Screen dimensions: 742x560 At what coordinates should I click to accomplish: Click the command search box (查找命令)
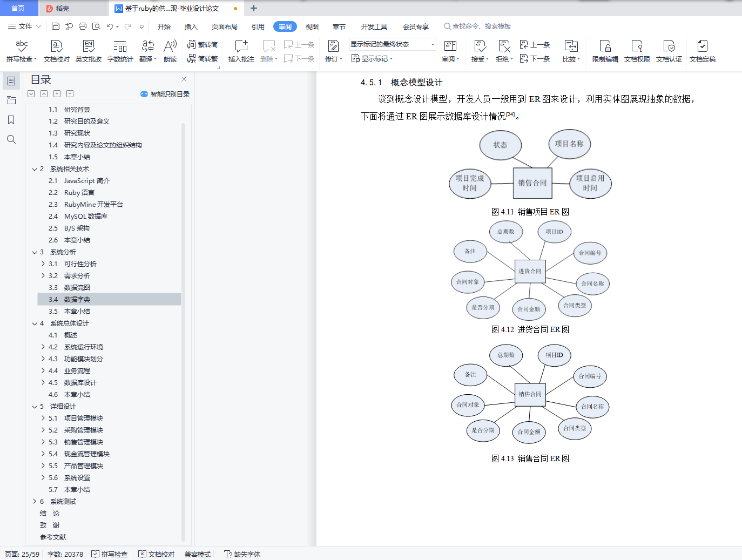(x=477, y=26)
